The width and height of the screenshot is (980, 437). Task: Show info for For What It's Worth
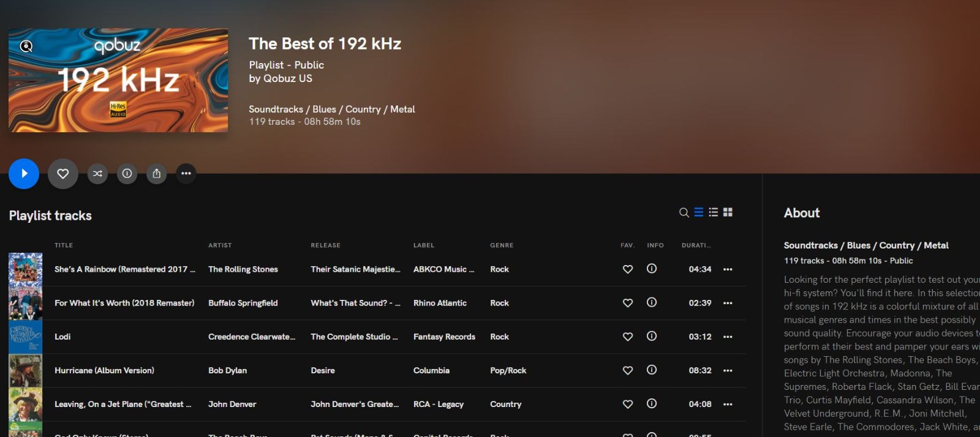pos(652,302)
